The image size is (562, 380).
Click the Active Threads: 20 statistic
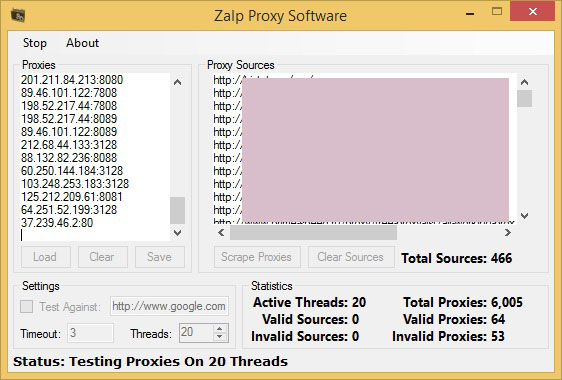click(x=309, y=303)
